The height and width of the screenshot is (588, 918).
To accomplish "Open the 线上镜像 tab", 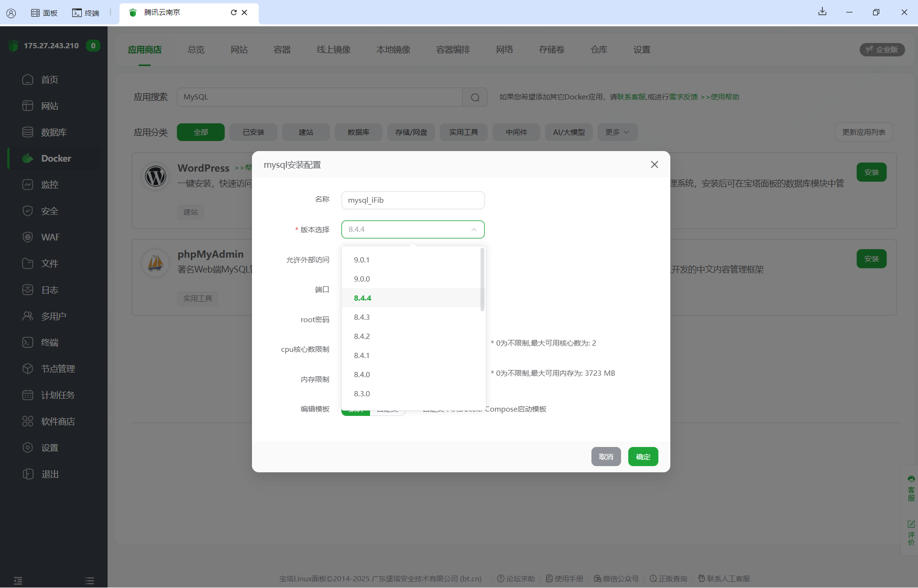I will (333, 50).
